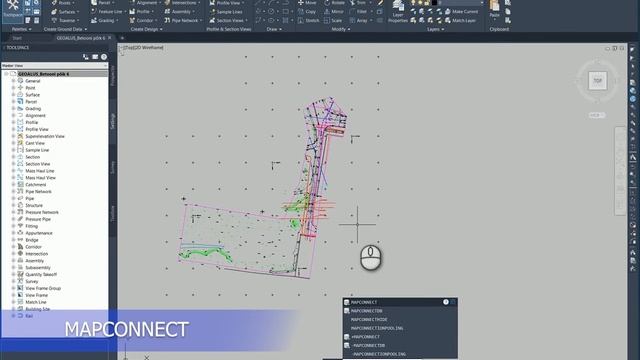Select the Feature Line tool icon

click(x=94, y=12)
